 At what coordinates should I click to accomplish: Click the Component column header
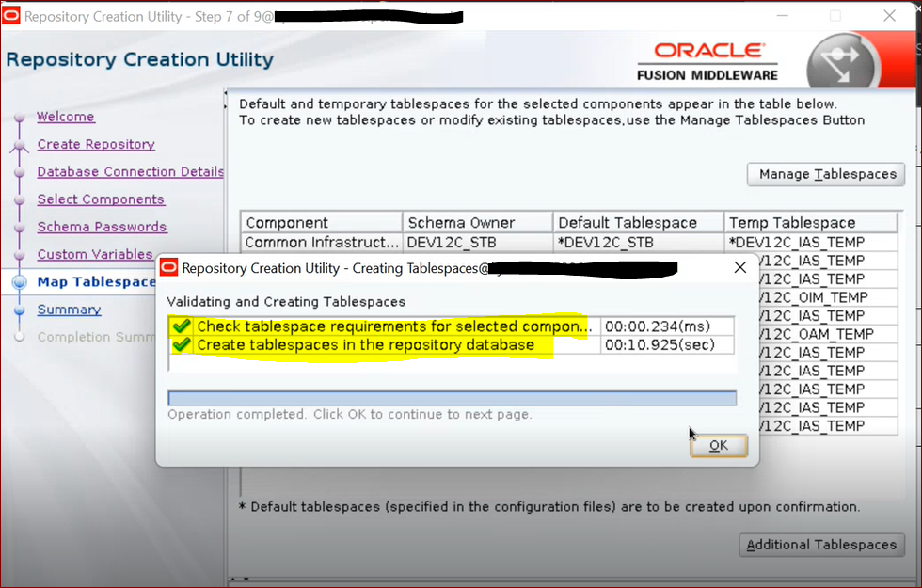click(322, 223)
